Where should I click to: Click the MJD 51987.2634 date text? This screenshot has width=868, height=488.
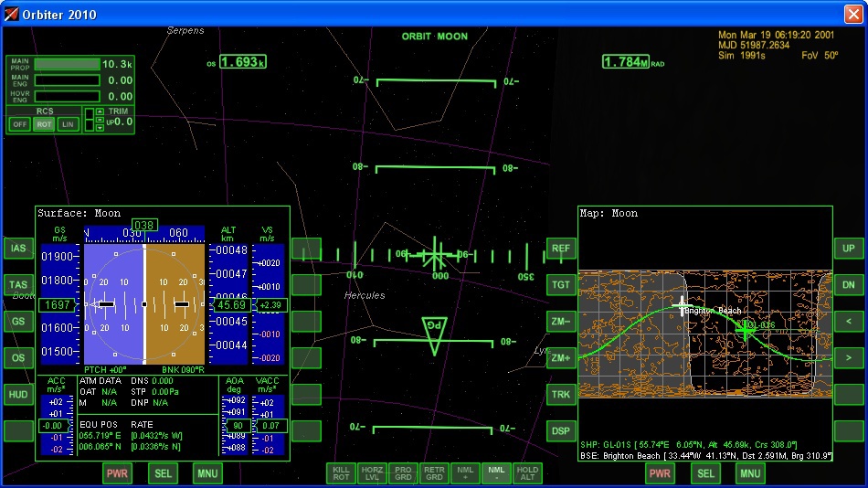click(x=754, y=46)
